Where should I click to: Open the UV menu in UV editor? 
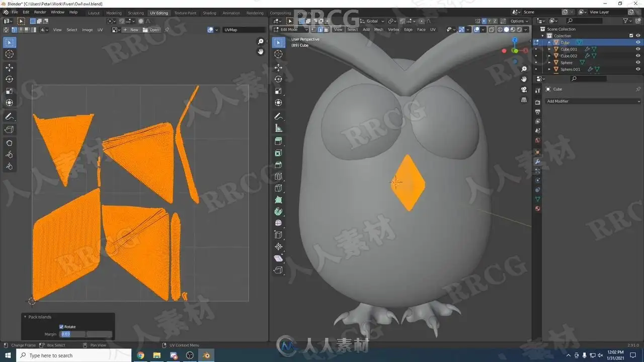click(x=100, y=30)
